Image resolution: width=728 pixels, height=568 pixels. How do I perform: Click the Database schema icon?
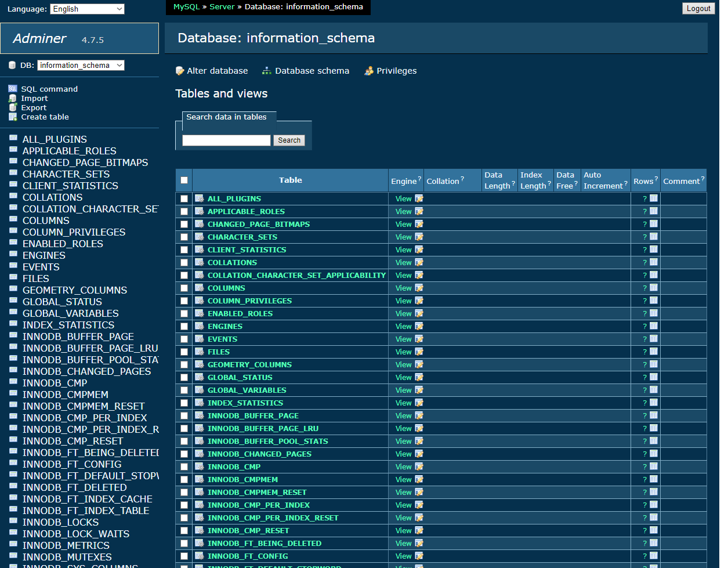point(267,70)
